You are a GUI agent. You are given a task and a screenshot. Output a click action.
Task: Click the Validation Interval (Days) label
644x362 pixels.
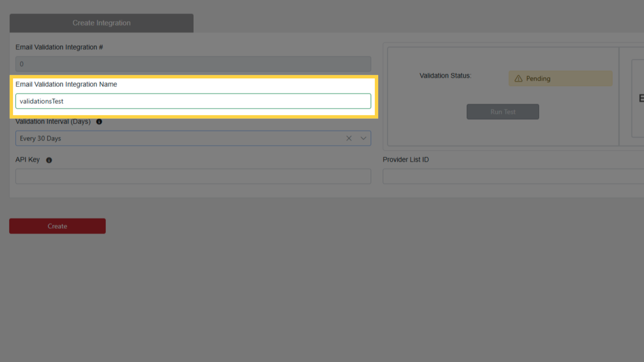[53, 121]
